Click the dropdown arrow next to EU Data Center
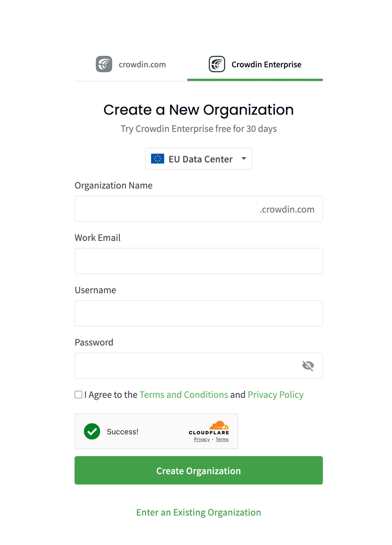Viewport: 392px width, 545px height. click(244, 159)
